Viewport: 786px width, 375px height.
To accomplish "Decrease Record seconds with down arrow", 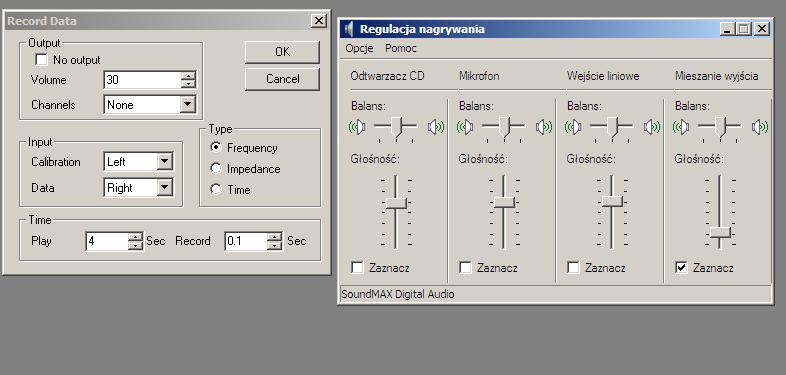I will pyautogui.click(x=274, y=245).
